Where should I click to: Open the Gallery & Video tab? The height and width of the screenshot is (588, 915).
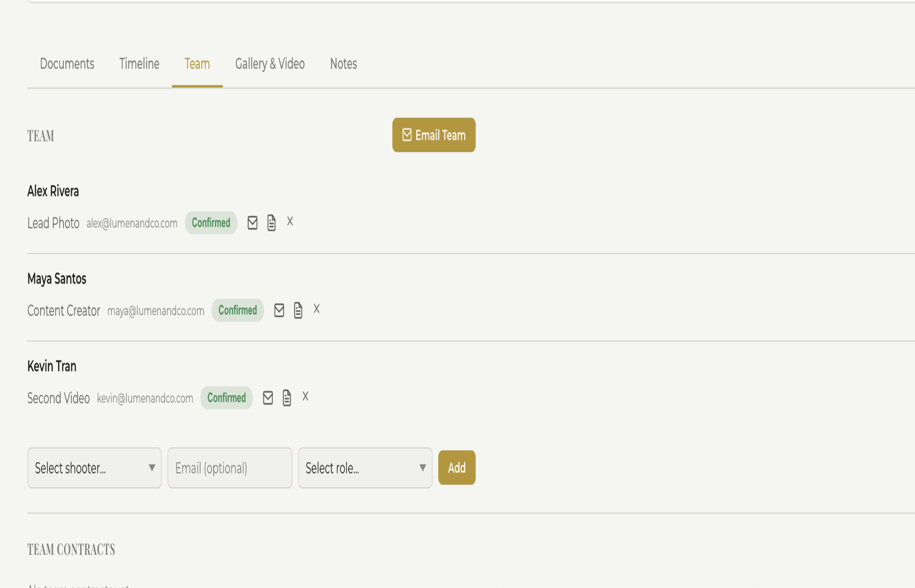pos(270,64)
